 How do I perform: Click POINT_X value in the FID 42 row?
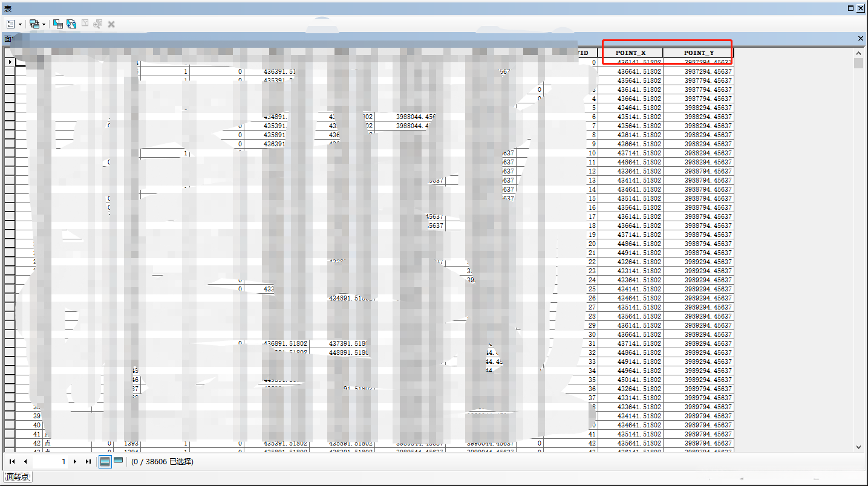pos(630,443)
